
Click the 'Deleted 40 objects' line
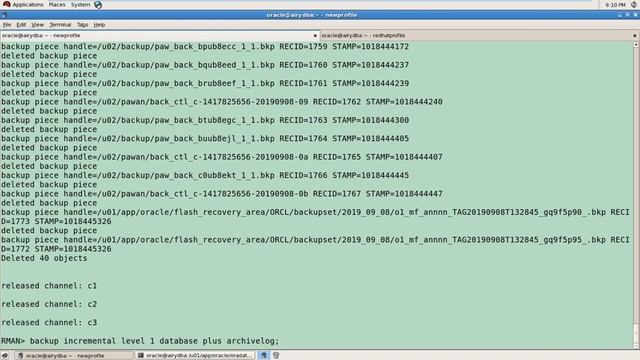(44, 258)
